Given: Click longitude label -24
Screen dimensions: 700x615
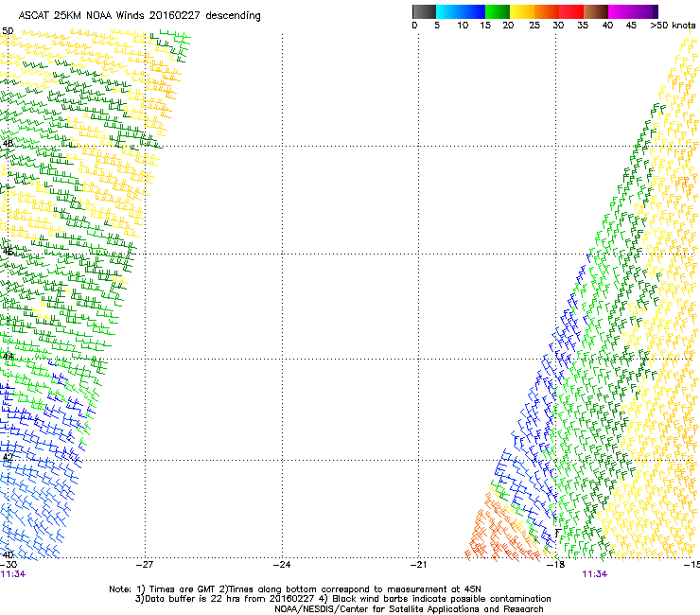Looking at the screenshot, I should [282, 564].
